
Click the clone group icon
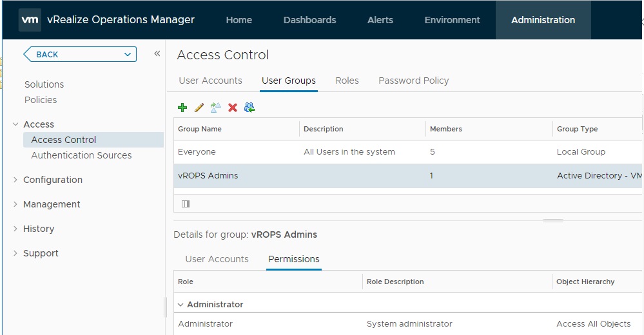215,108
